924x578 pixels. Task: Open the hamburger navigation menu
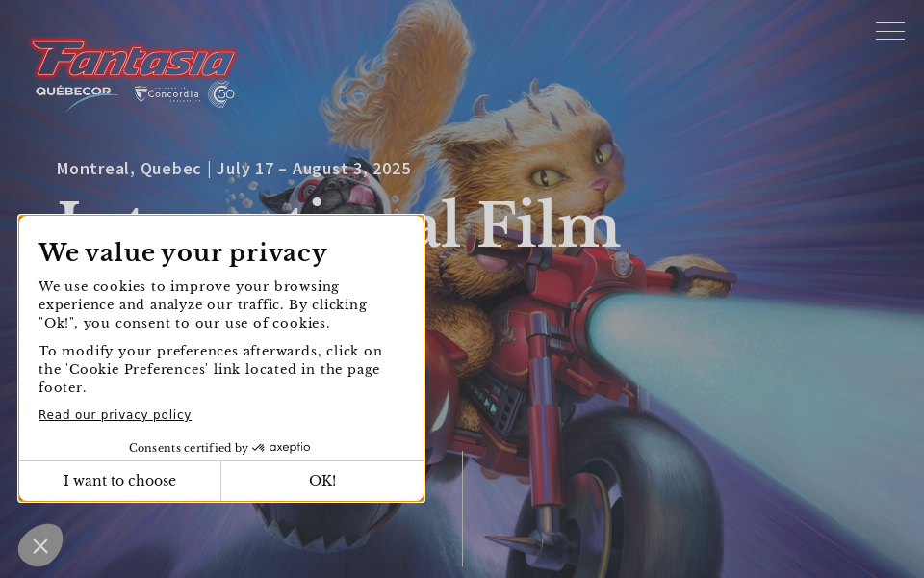[x=889, y=32]
